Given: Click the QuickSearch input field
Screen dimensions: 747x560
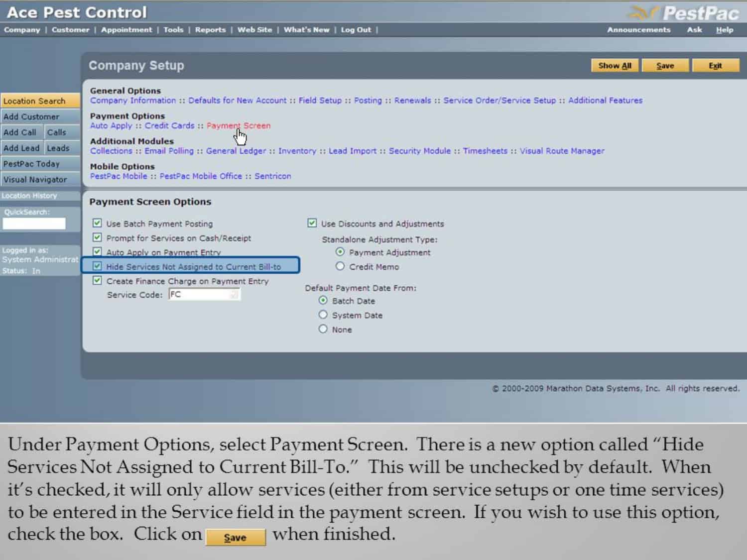Looking at the screenshot, I should 34,224.
